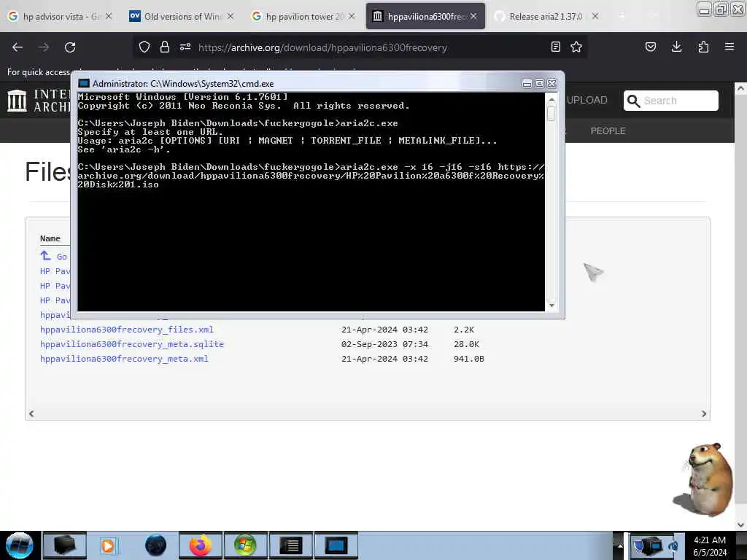Open the PEOPLE navigation item
Image resolution: width=747 pixels, height=560 pixels.
tap(608, 131)
